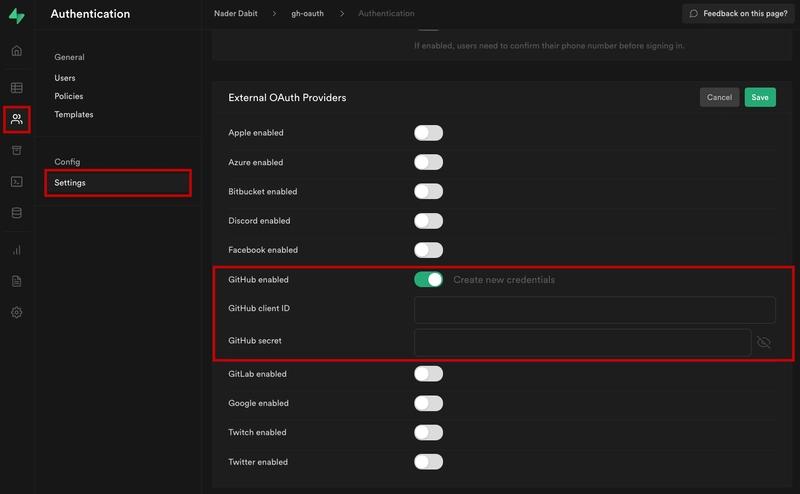The image size is (800, 494).
Task: Open the Storage icon in sidebar
Action: [17, 151]
